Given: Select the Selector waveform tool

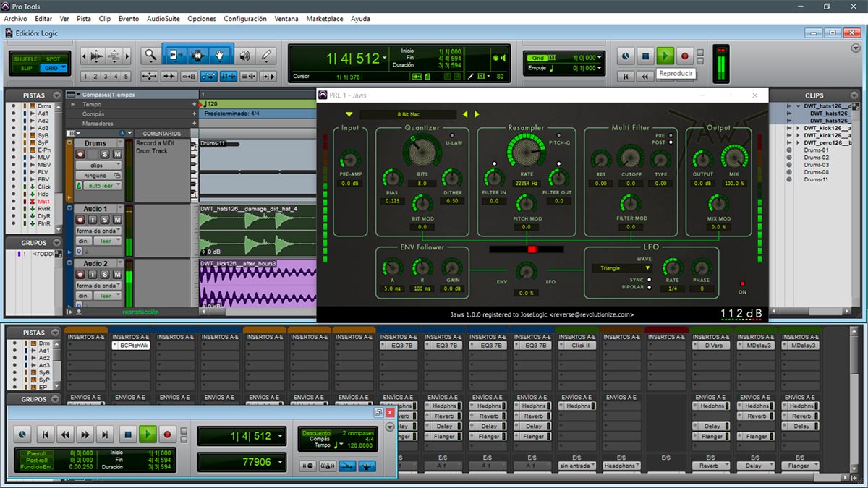Looking at the screenshot, I should [197, 55].
